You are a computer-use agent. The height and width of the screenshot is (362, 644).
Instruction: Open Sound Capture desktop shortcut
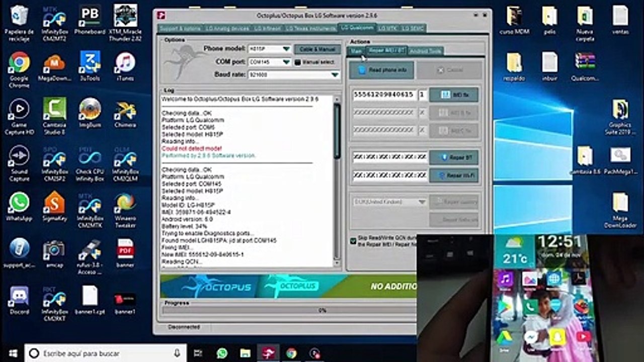tap(19, 163)
